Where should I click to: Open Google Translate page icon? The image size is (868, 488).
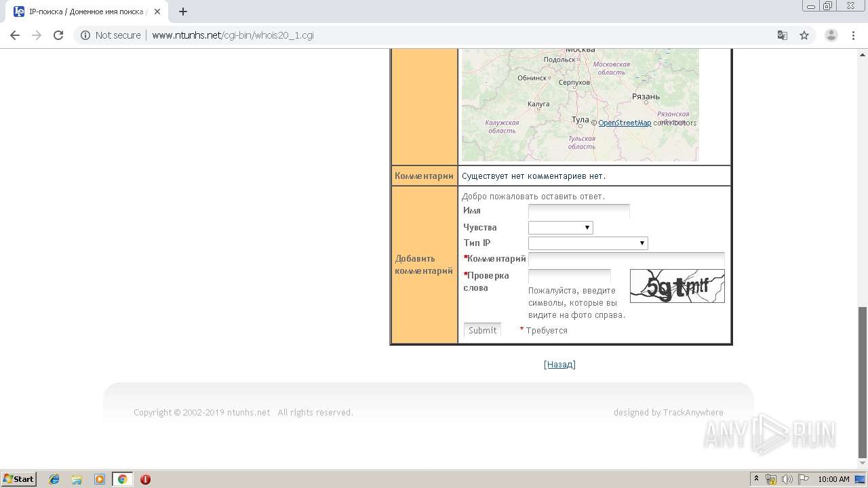pyautogui.click(x=783, y=35)
